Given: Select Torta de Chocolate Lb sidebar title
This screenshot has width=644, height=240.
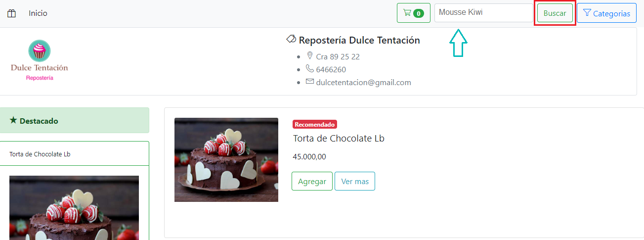Looking at the screenshot, I should (40, 154).
